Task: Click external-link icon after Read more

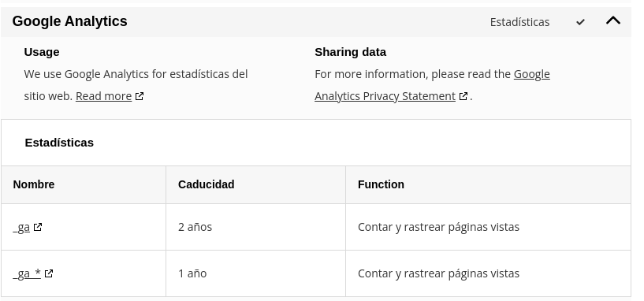Action: pos(140,96)
